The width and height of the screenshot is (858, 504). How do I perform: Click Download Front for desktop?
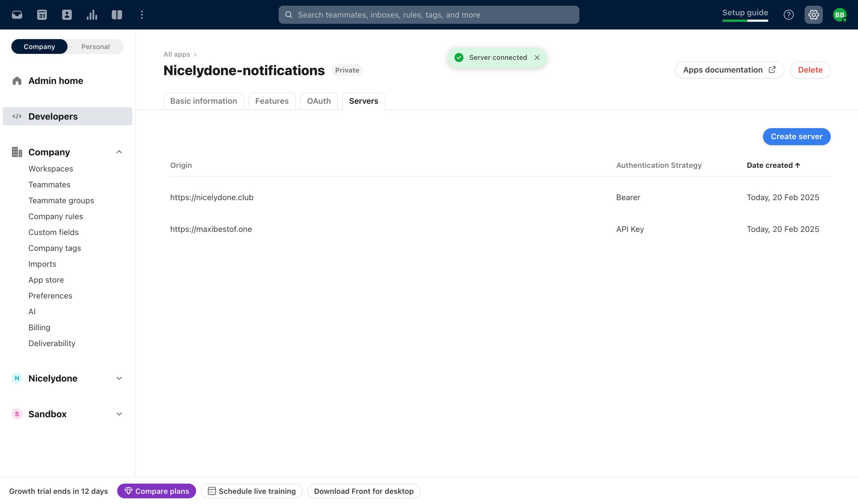point(364,491)
